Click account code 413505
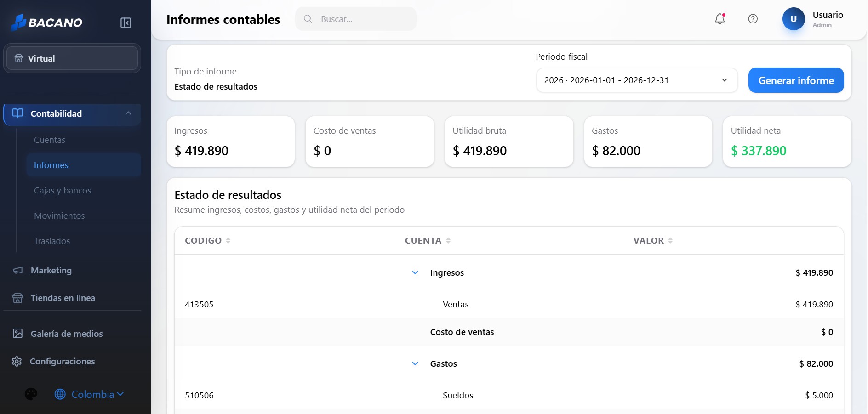 pyautogui.click(x=199, y=304)
